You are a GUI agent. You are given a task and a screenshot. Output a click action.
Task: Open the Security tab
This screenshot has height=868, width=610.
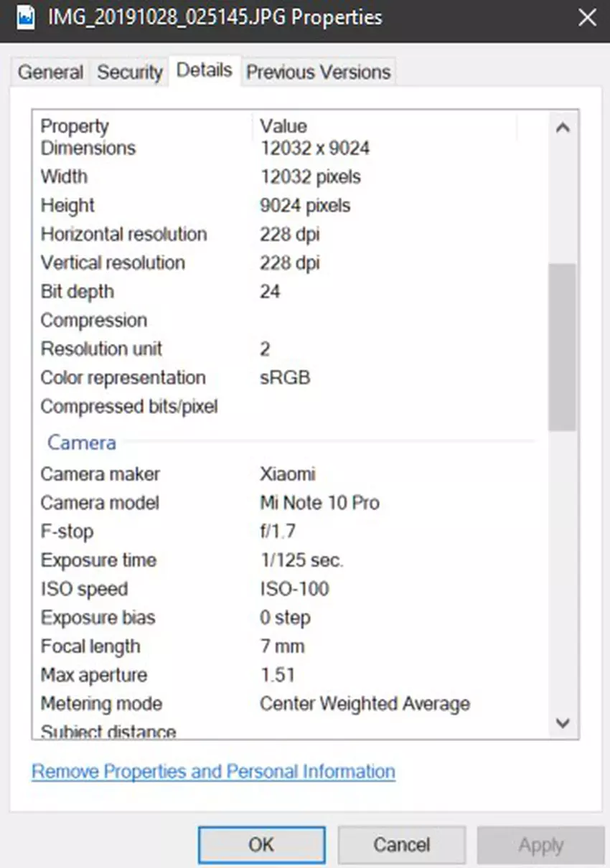(x=130, y=72)
